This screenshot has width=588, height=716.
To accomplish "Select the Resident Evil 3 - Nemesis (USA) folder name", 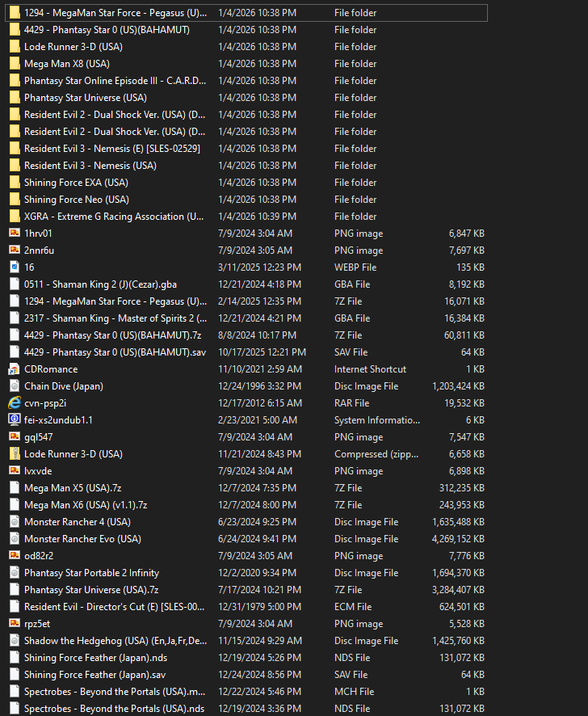I will tap(90, 166).
